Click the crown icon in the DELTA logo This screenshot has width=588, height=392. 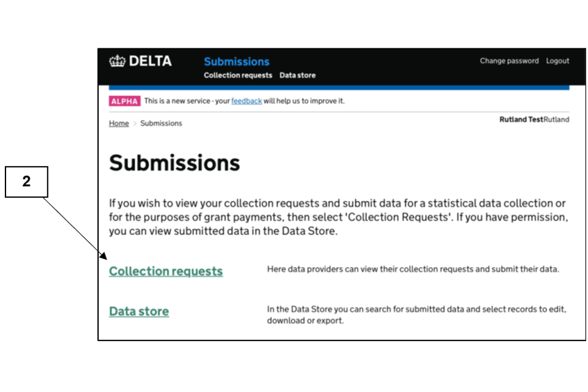(116, 61)
